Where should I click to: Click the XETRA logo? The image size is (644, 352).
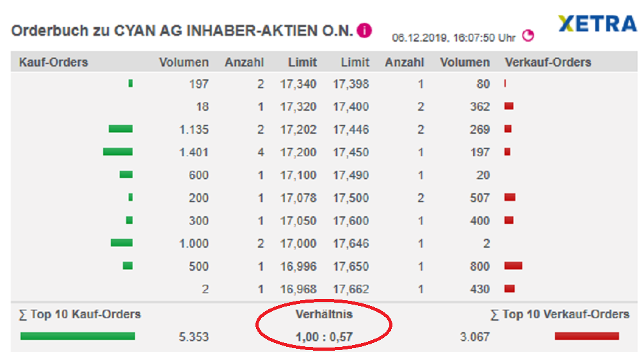coord(597,24)
